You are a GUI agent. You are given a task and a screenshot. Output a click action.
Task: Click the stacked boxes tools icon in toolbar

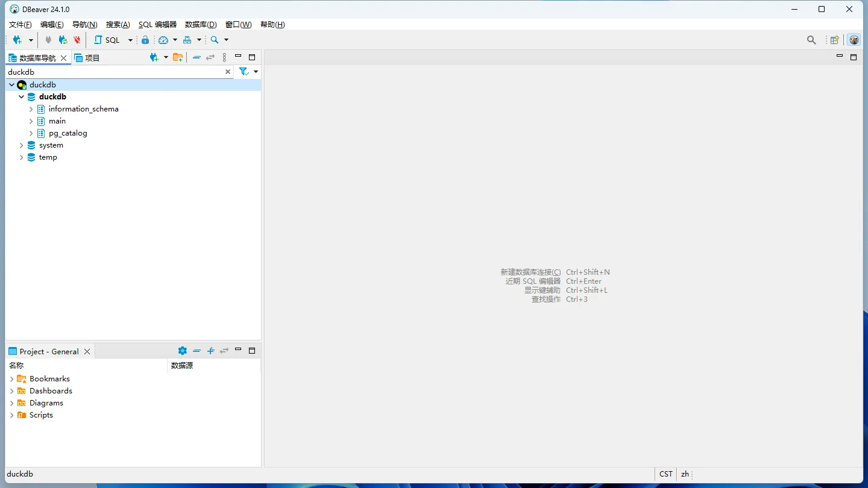(x=187, y=40)
